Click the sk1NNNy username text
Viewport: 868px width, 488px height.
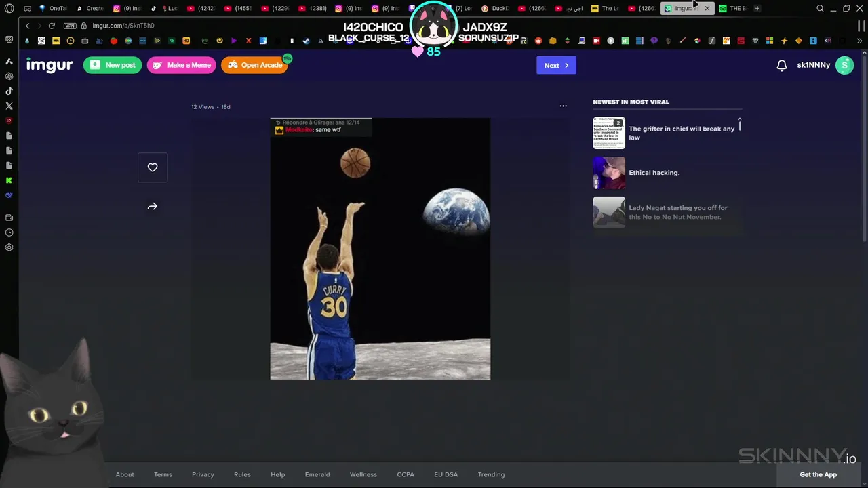(x=814, y=65)
